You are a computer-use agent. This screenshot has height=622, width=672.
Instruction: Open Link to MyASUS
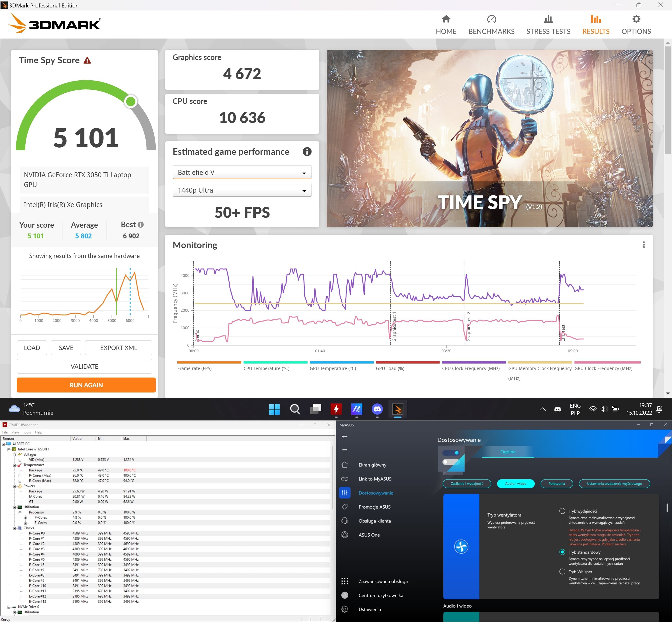(375, 479)
